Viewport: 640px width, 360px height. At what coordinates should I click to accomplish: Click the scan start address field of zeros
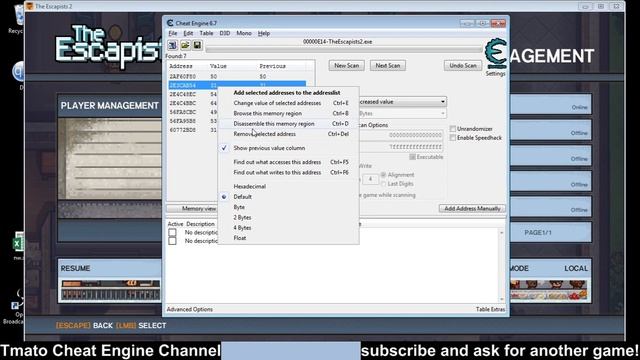tap(401, 135)
